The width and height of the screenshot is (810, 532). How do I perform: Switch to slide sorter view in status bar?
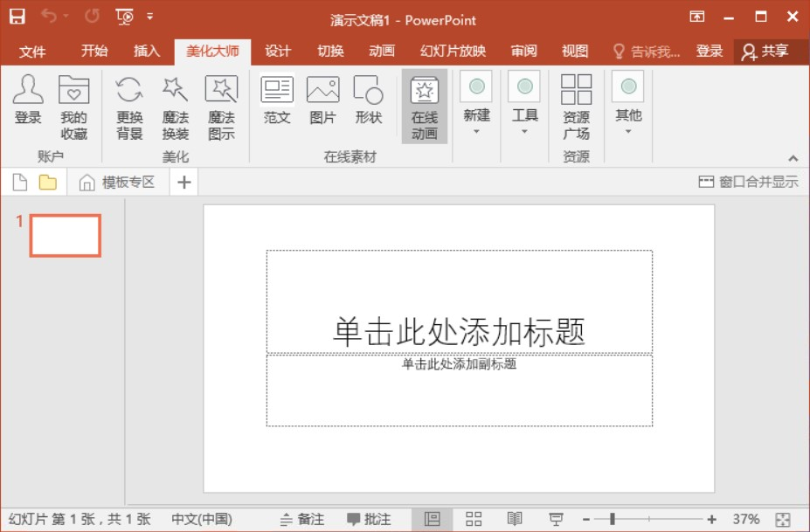pyautogui.click(x=474, y=519)
